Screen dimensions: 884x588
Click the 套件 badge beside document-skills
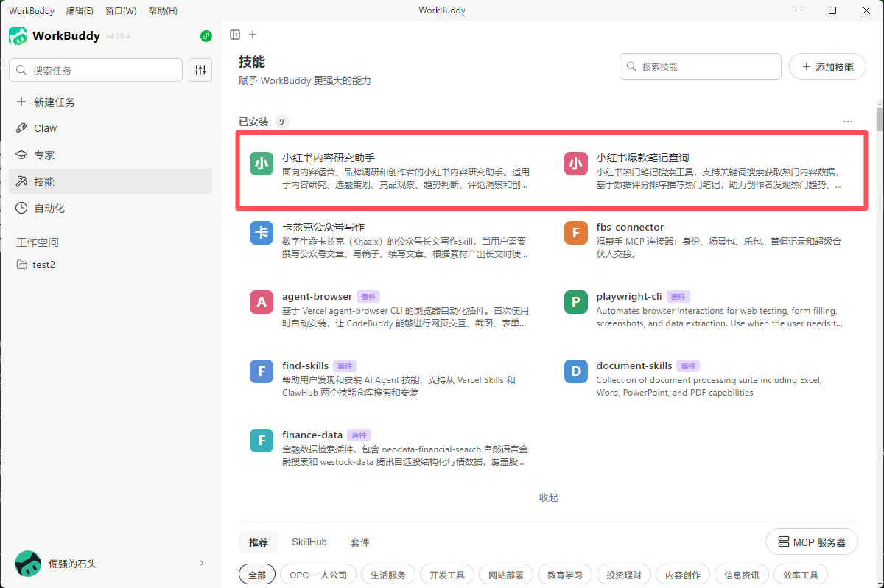pyautogui.click(x=688, y=366)
